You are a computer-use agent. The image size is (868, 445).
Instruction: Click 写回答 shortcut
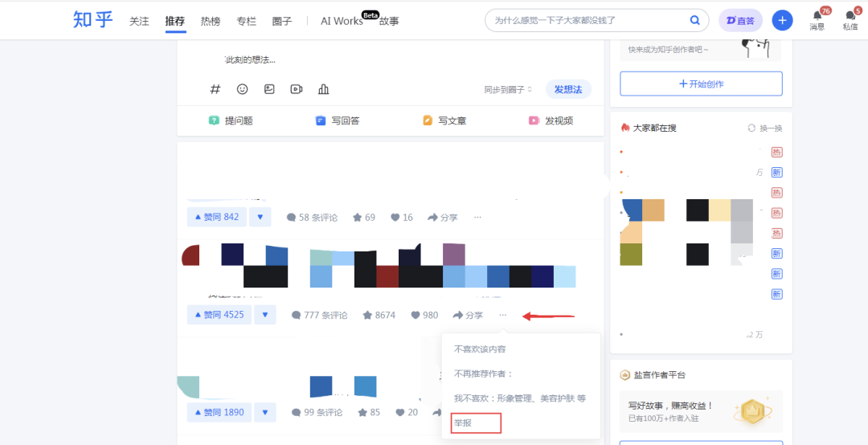338,120
